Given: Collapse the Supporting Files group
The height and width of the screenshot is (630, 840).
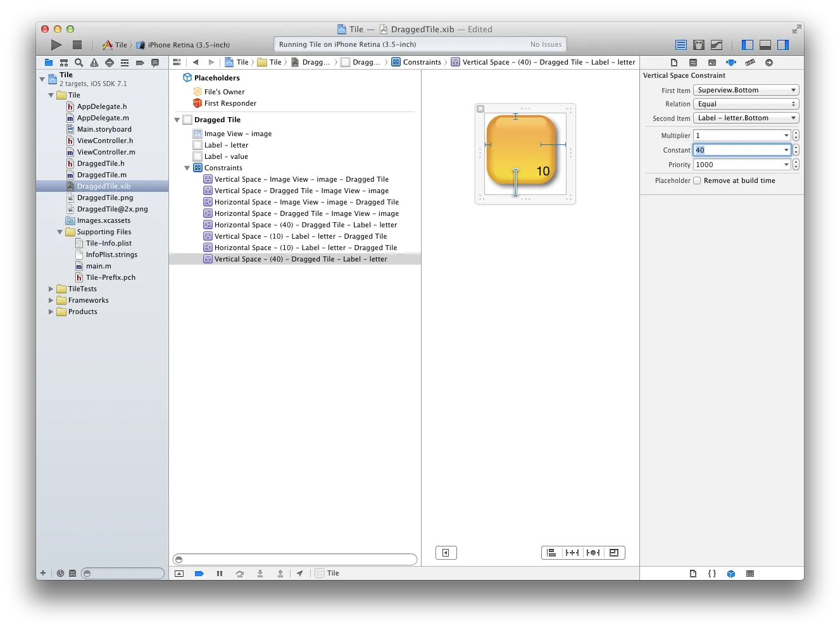Looking at the screenshot, I should tap(60, 232).
